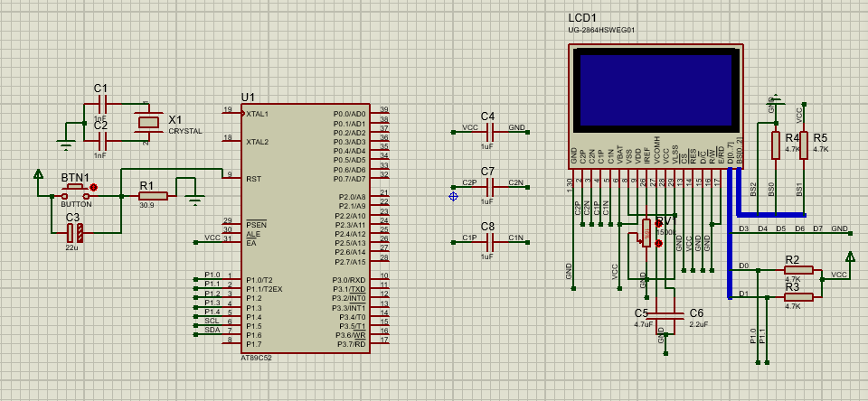868x401 pixels.
Task: Click the ground symbol above resistor R4
Action: pyautogui.click(x=776, y=100)
